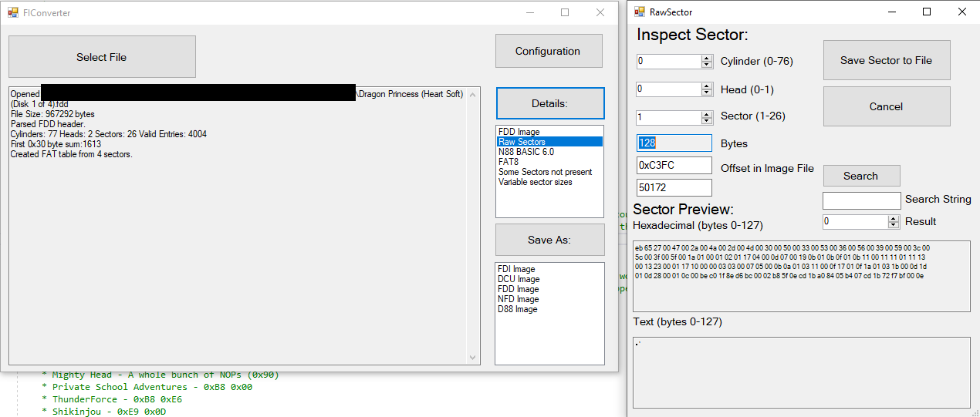Open the Configuration dialog

pos(548,51)
